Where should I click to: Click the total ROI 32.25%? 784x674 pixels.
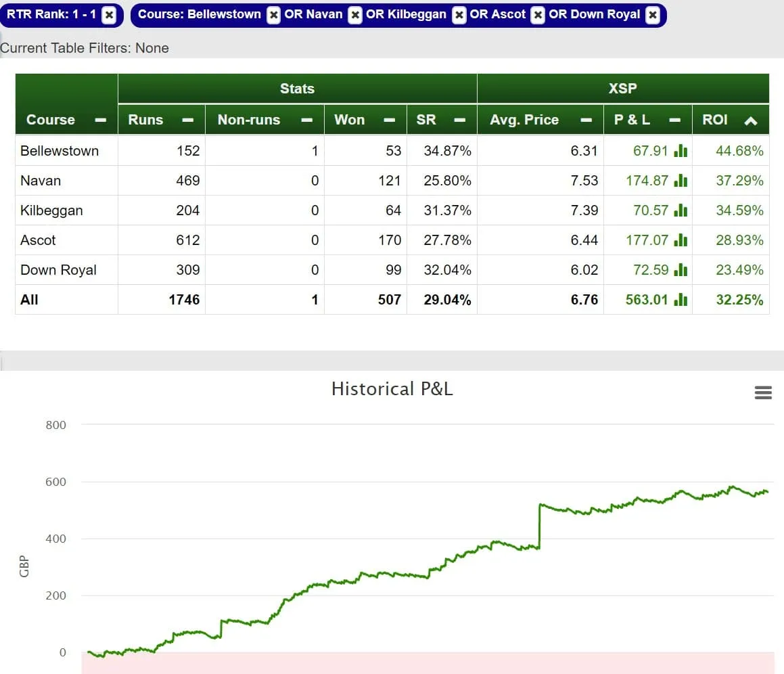pos(739,299)
